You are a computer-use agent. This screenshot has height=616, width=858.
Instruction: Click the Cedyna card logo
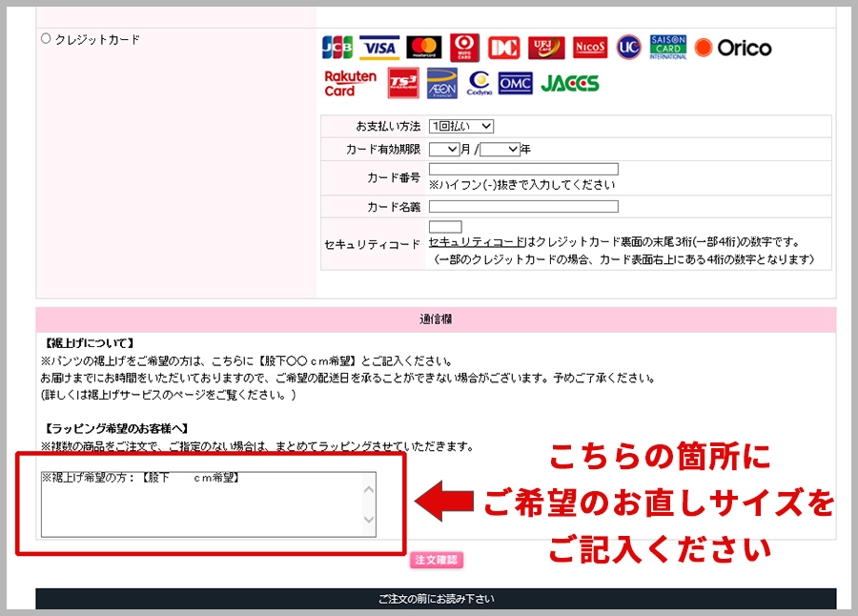tap(480, 84)
